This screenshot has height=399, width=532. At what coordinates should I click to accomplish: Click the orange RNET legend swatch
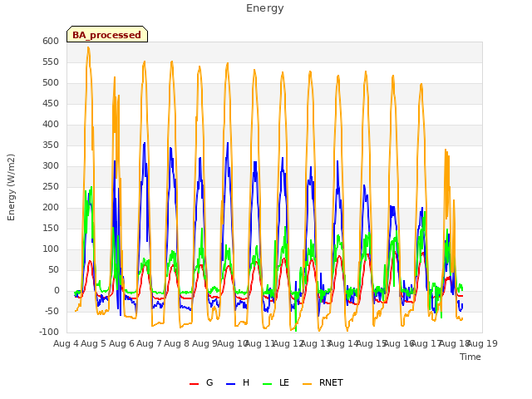point(307,384)
